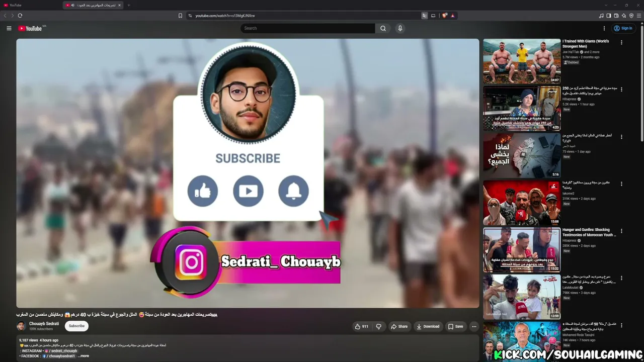Image resolution: width=644 pixels, height=362 pixels.
Task: Open the lakome2 video thumbnail lasting 15:08
Action: [522, 203]
